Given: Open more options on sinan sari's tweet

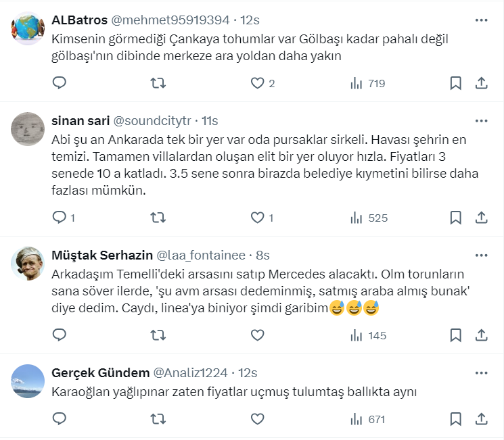Looking at the screenshot, I should (481, 121).
